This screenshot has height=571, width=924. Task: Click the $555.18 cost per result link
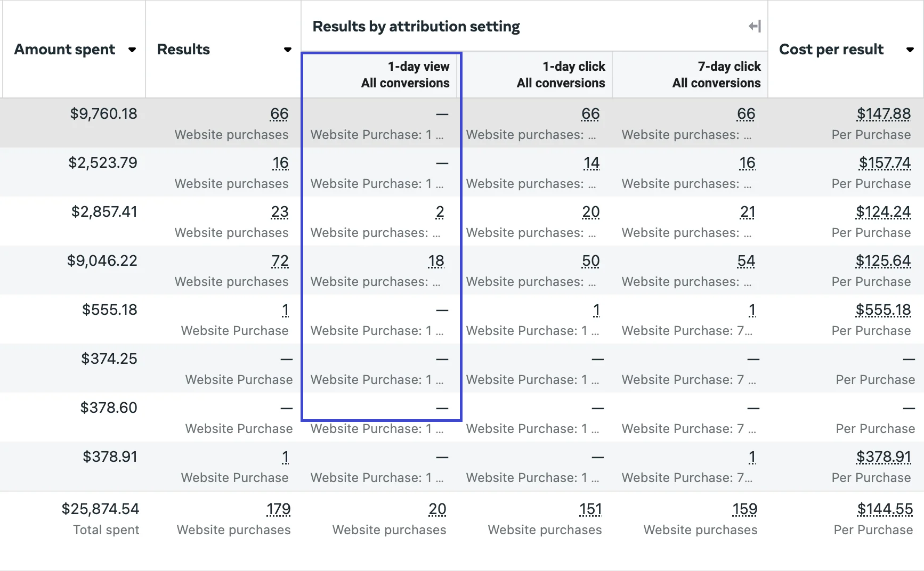click(883, 309)
